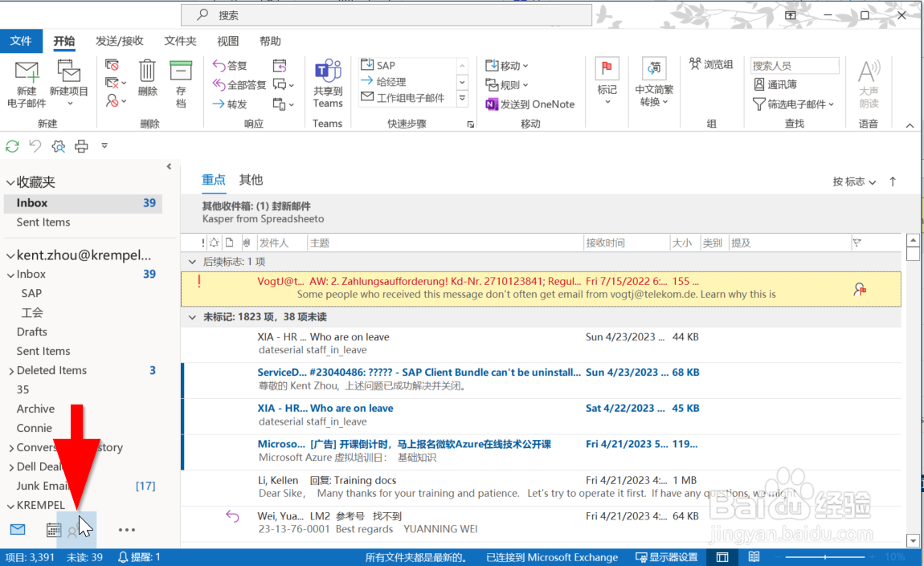
Task: Collapse the 收藏夹 favorites section
Action: 10,182
